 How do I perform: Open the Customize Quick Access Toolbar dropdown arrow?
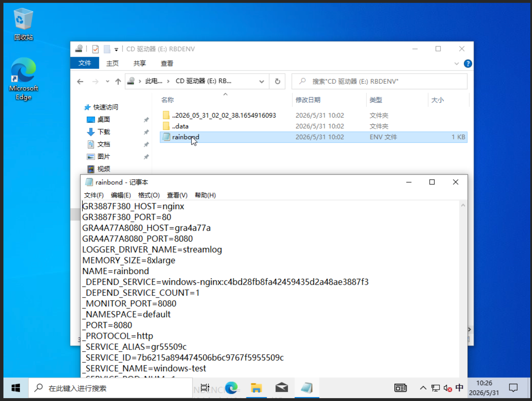pos(116,49)
